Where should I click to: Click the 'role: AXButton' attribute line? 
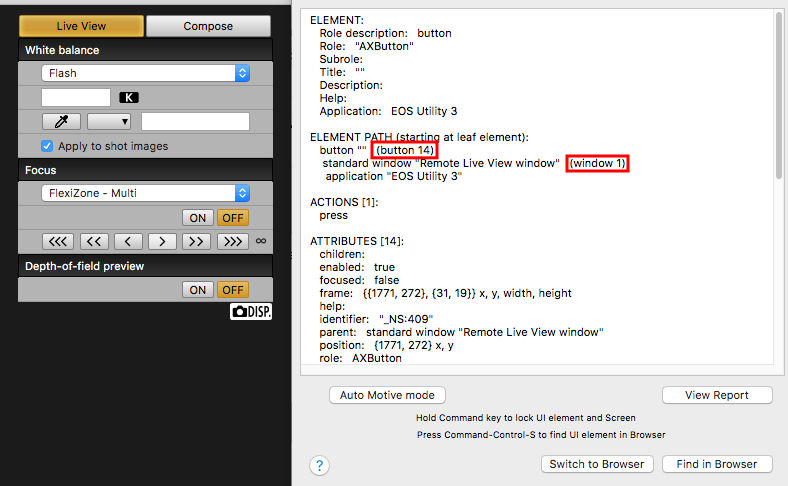pyautogui.click(x=361, y=358)
